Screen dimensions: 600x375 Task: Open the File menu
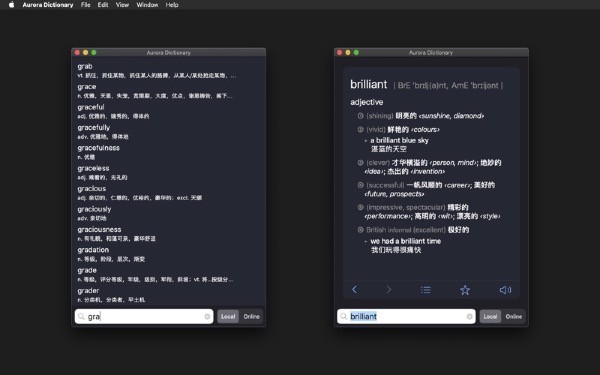pos(86,5)
